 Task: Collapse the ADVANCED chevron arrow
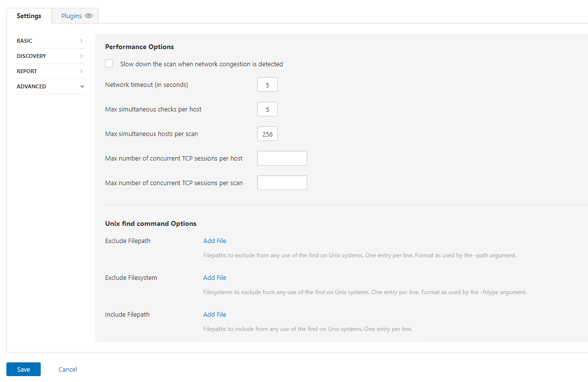[82, 86]
